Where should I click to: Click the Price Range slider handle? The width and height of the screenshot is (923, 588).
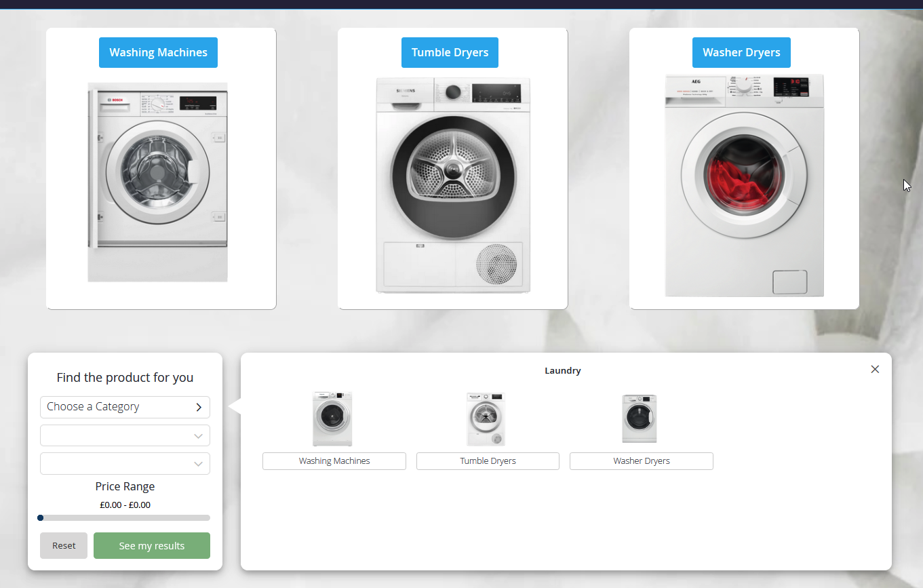(41, 517)
